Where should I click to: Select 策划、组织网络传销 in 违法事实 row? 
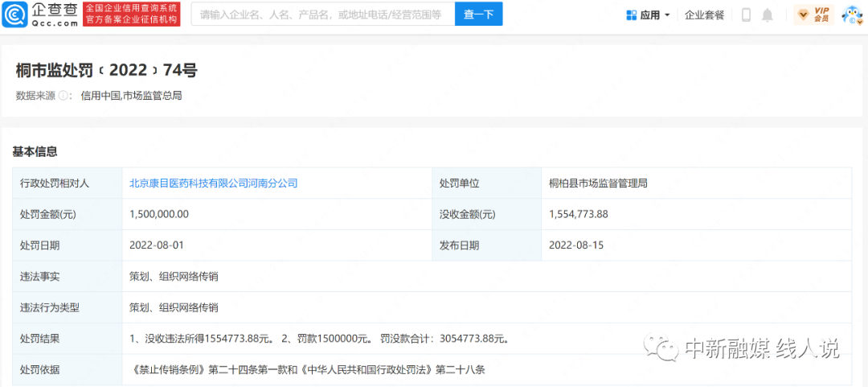[174, 276]
